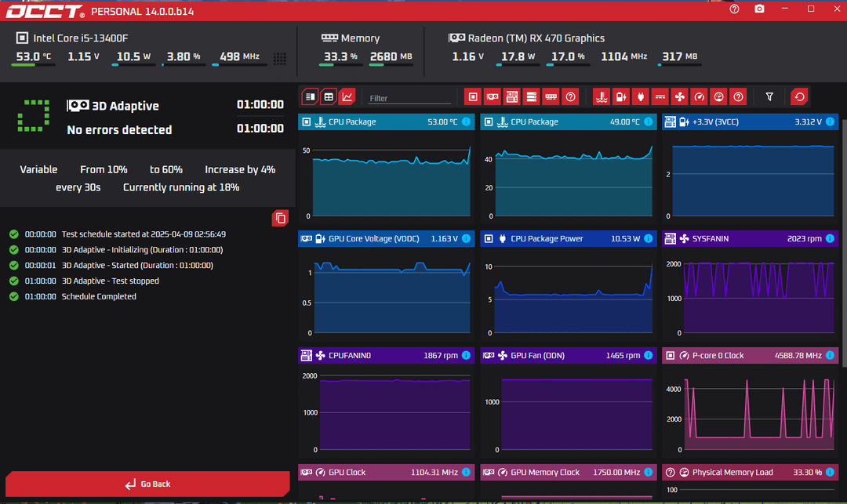Image resolution: width=847 pixels, height=504 pixels.
Task: Toggle current sensor type filter (dashed line)
Action: (660, 97)
